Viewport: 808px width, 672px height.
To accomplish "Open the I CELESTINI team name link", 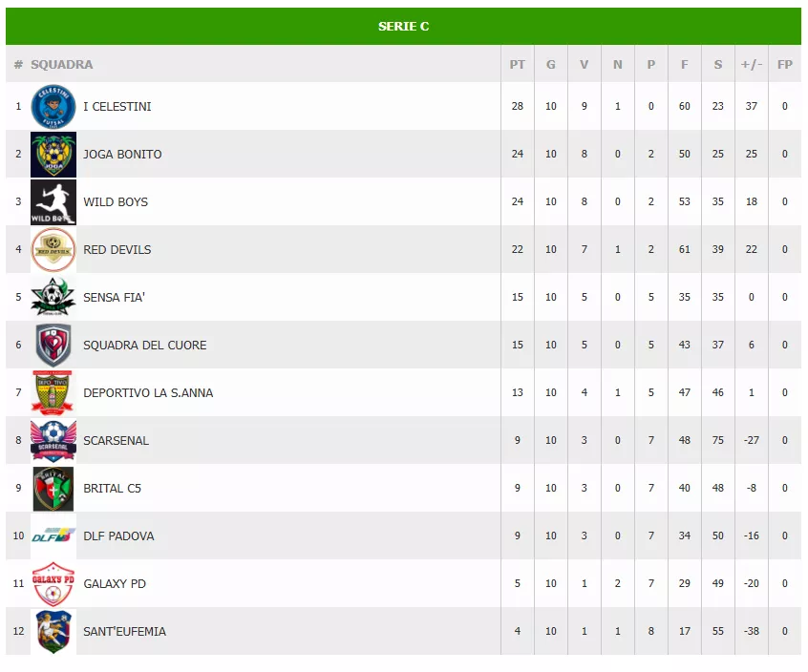I will pyautogui.click(x=117, y=106).
